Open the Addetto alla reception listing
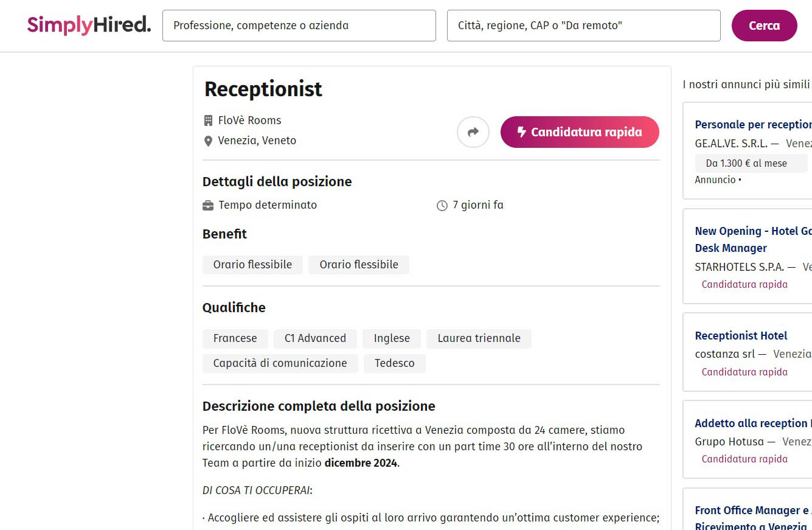Viewport: 812px width, 530px height. pyautogui.click(x=752, y=424)
